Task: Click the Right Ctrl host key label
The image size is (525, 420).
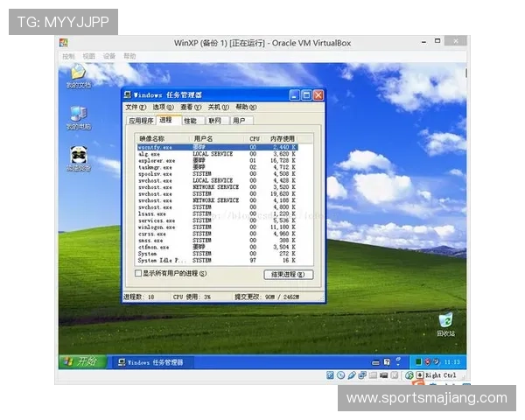Action: click(441, 375)
